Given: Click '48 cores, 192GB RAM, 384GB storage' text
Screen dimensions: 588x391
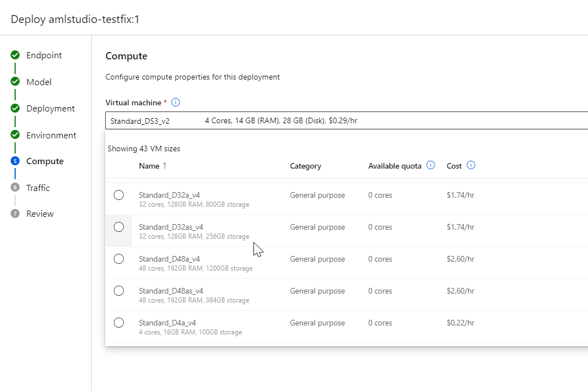Looking at the screenshot, I should 194,300.
